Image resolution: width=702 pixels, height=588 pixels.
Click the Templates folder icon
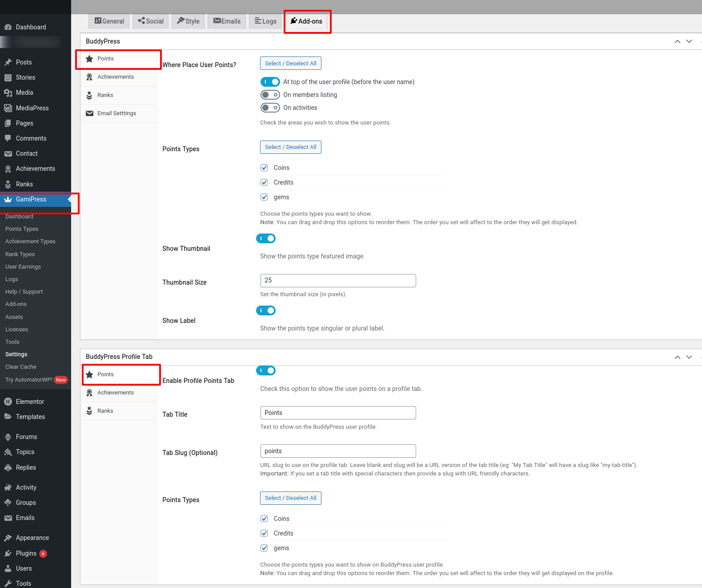coord(8,417)
